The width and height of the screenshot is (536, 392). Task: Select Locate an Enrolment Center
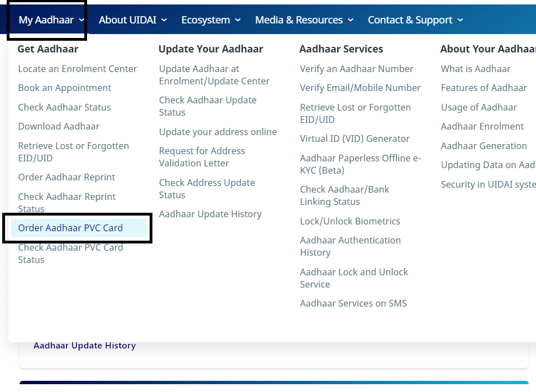pos(77,69)
